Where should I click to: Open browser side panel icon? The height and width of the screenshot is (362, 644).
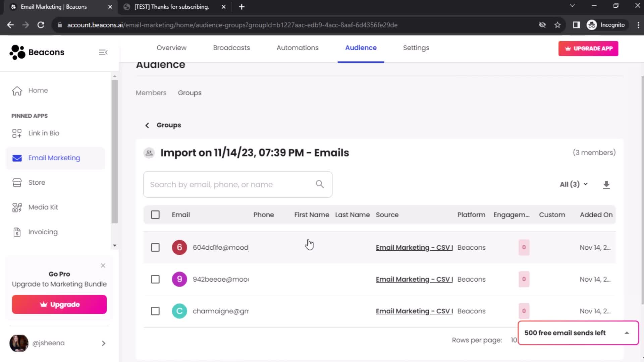(576, 25)
